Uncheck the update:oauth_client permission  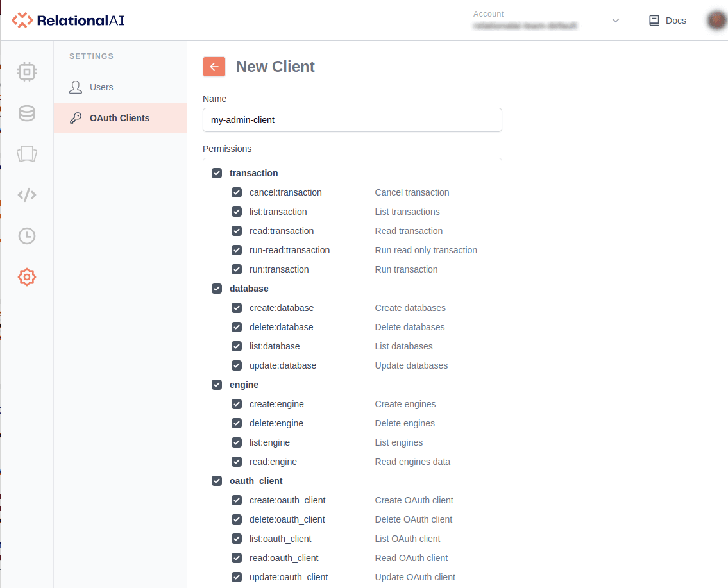tap(237, 577)
